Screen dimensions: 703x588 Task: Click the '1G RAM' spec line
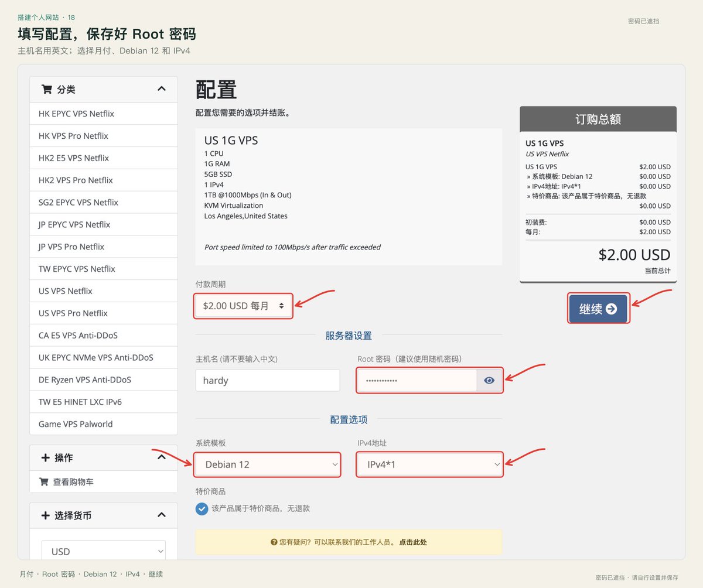pyautogui.click(x=217, y=164)
